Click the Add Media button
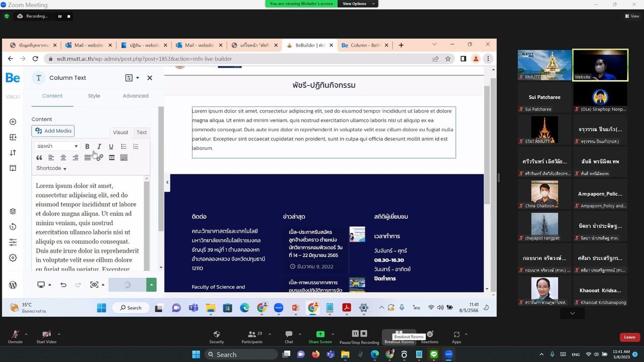This screenshot has width=644, height=362. (53, 131)
